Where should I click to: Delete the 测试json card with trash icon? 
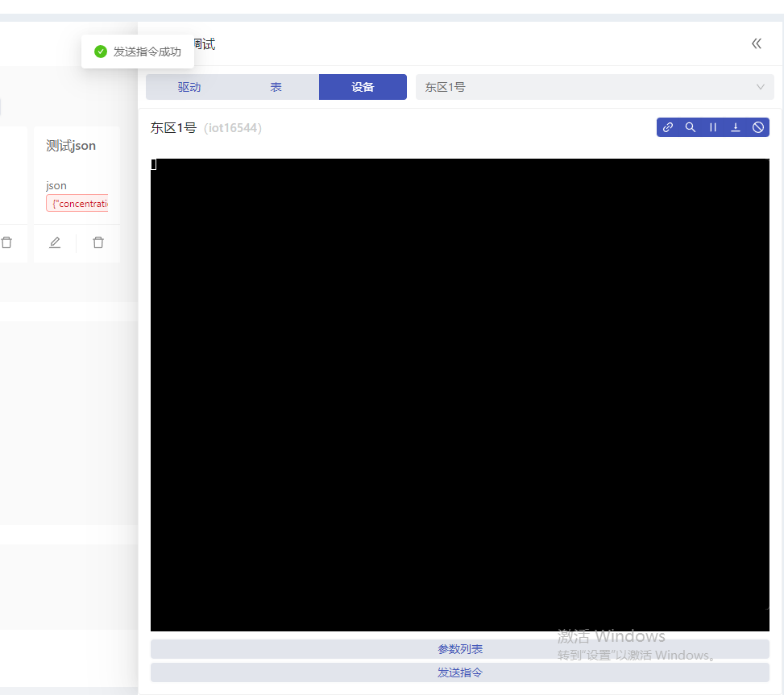point(98,243)
